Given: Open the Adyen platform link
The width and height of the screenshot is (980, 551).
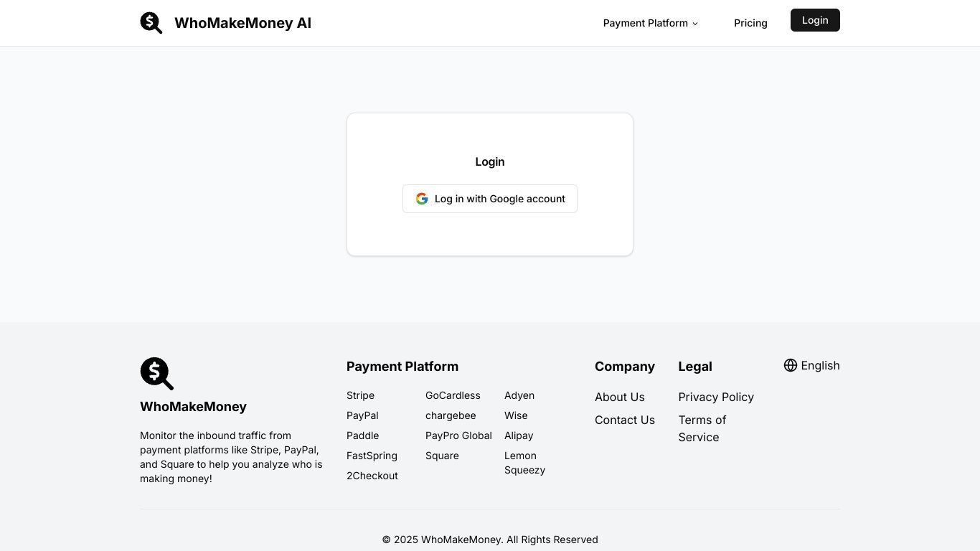Looking at the screenshot, I should (x=519, y=395).
